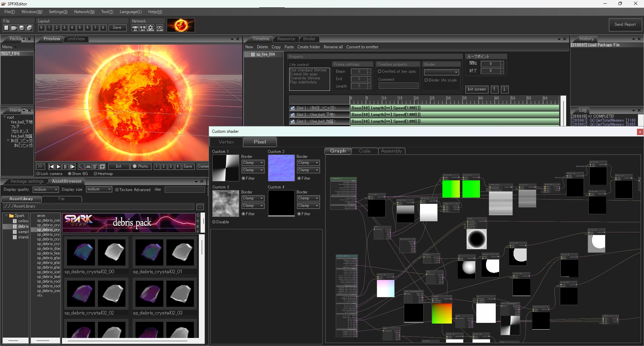Click the Network ON connection icon
This screenshot has width=644, height=346.
(135, 28)
